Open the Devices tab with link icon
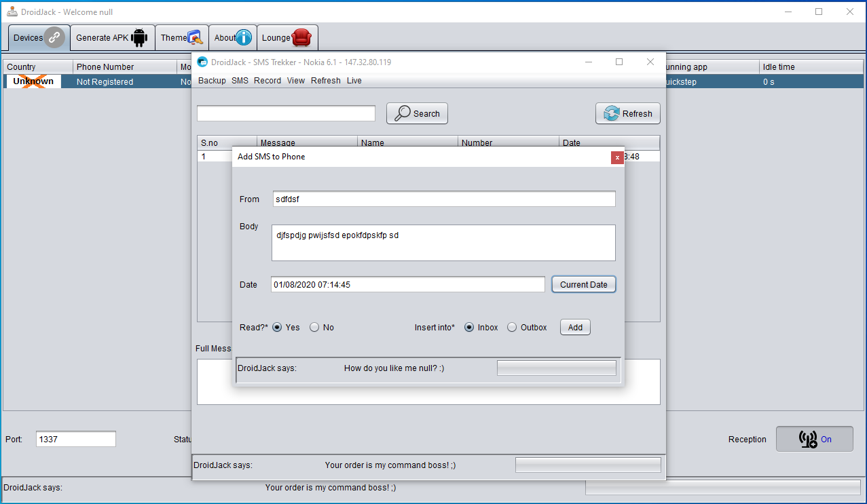The height and width of the screenshot is (504, 867). (39, 38)
